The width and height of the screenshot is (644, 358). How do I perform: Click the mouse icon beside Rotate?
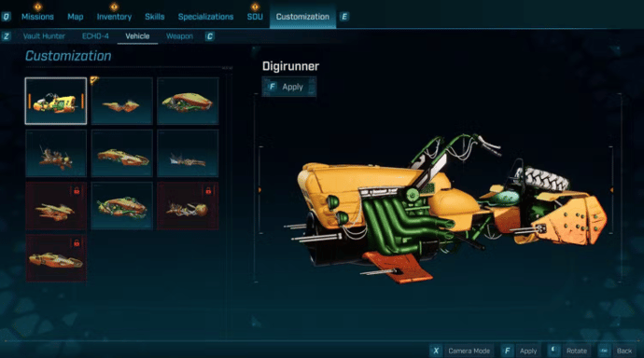tap(553, 351)
